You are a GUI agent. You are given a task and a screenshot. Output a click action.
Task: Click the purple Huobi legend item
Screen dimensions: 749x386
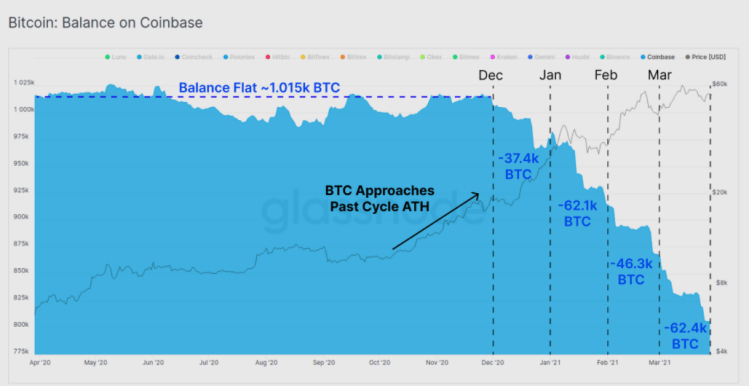[578, 57]
